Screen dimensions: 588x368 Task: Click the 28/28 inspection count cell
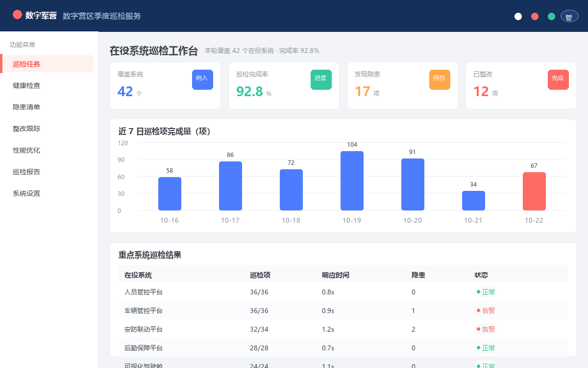(x=259, y=348)
